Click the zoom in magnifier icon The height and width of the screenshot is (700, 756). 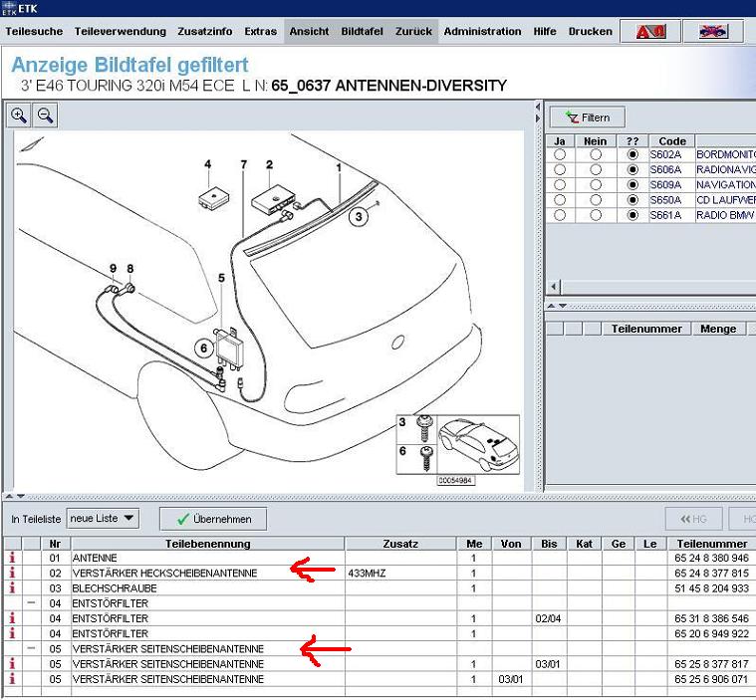tap(18, 116)
